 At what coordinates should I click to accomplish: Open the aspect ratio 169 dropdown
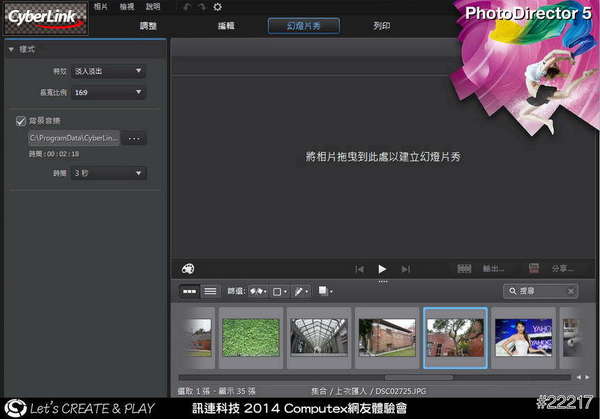[107, 92]
